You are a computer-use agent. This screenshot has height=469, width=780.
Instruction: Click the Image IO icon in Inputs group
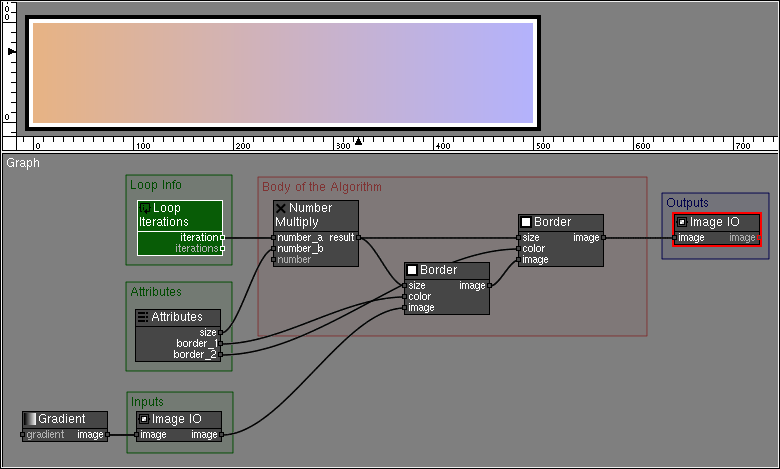click(x=143, y=419)
